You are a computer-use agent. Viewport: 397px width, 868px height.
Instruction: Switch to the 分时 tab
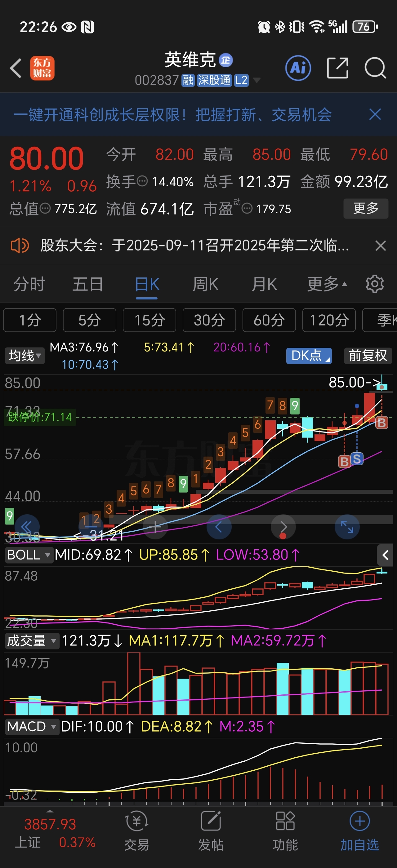click(x=29, y=284)
